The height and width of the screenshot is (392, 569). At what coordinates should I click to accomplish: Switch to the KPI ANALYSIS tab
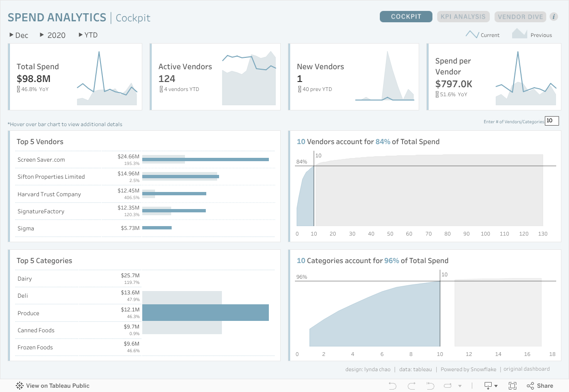[463, 16]
